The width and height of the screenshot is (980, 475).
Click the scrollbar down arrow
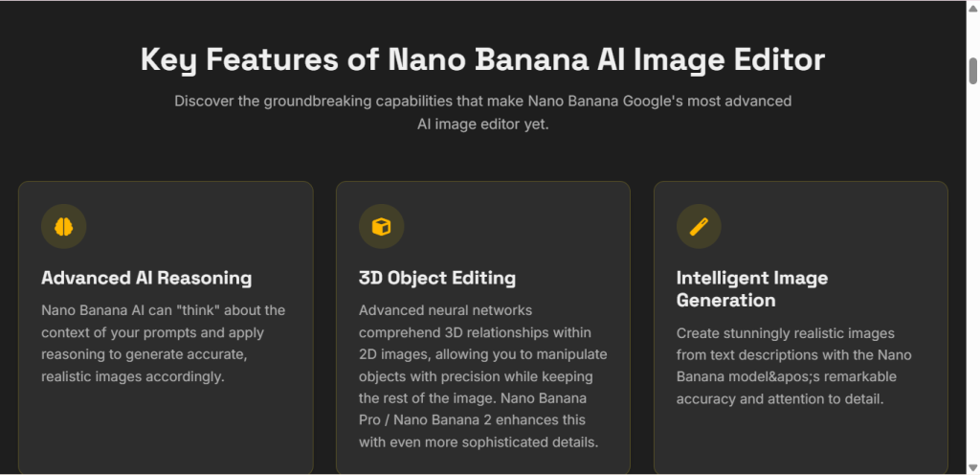(x=973, y=468)
